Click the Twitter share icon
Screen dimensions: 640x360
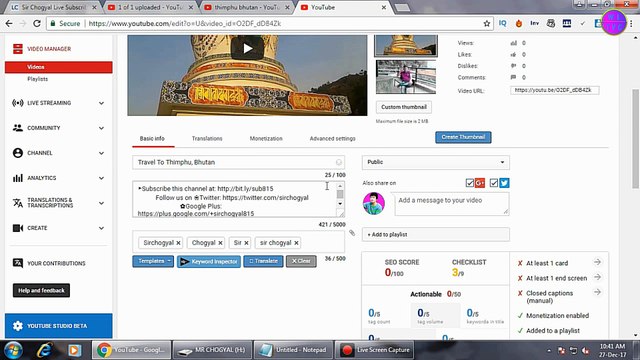point(504,183)
